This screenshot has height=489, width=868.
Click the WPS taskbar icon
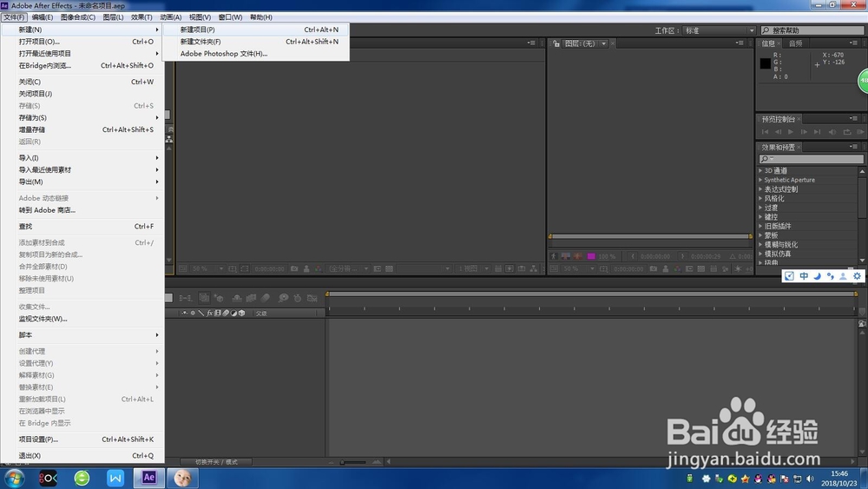[115, 478]
